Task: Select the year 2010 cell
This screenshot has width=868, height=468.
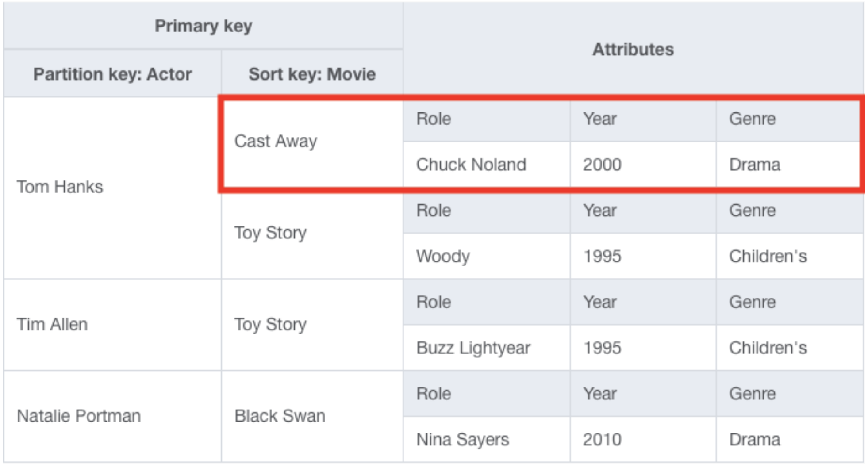Action: coord(643,439)
